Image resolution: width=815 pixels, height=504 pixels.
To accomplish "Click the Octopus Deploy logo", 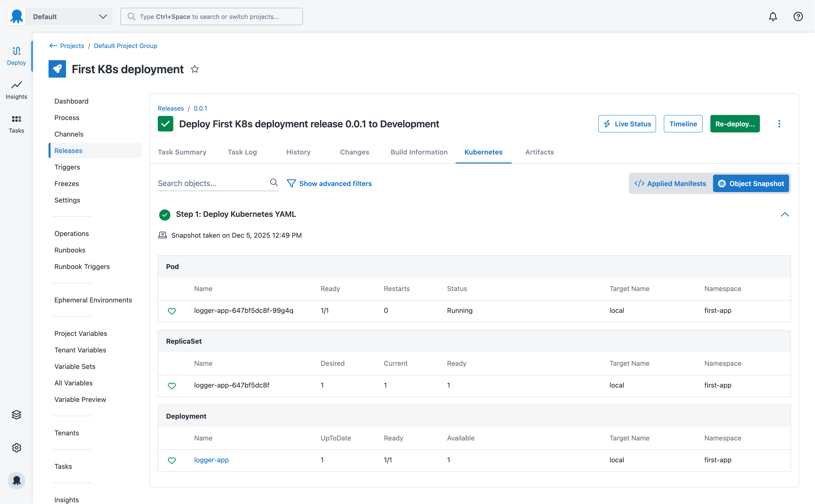I will pos(16,16).
